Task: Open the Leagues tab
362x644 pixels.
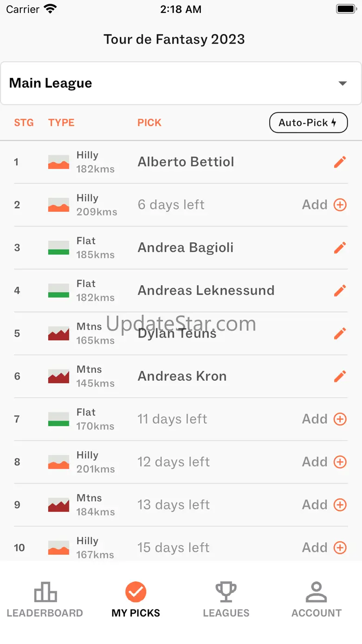Action: 226,600
